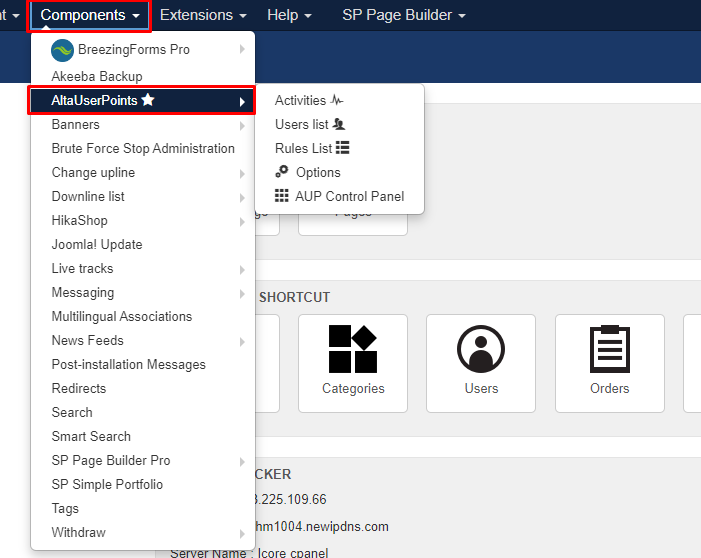Expand the Withdraw submenu arrow

(242, 534)
